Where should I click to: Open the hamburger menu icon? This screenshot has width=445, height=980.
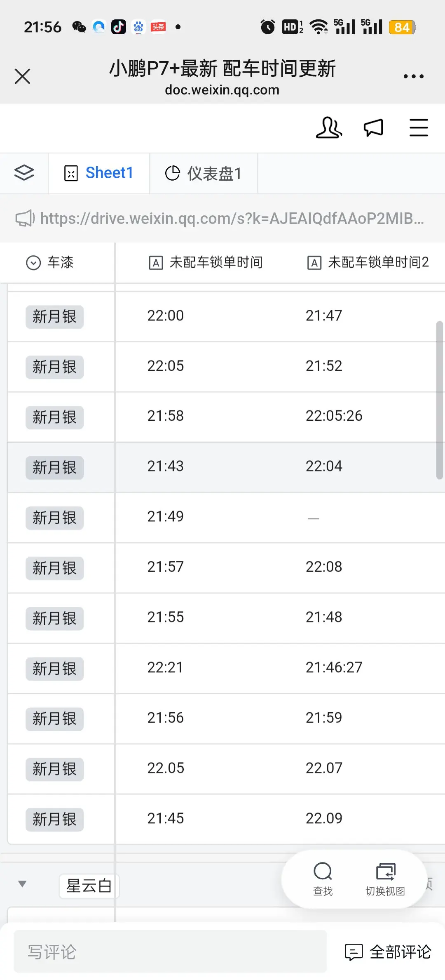(x=419, y=128)
